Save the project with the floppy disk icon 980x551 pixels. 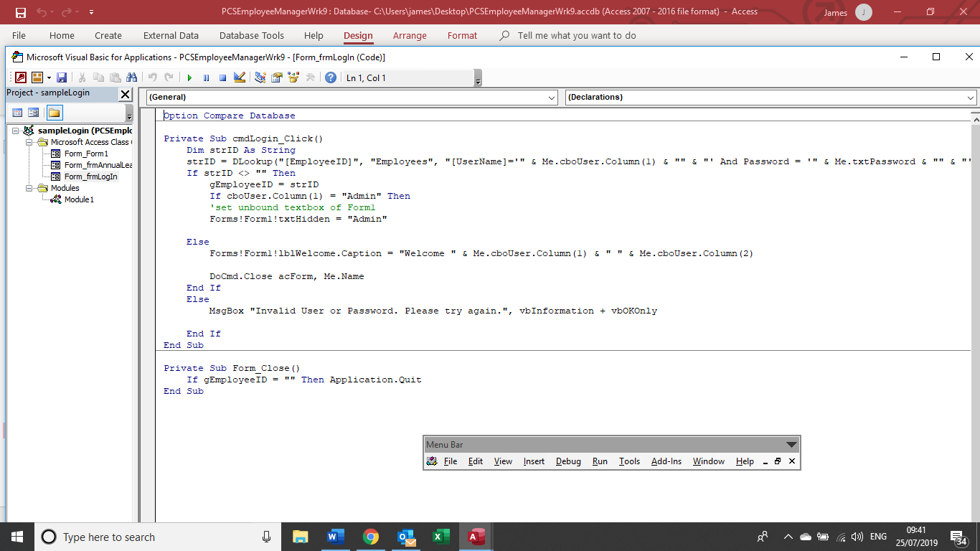click(62, 77)
